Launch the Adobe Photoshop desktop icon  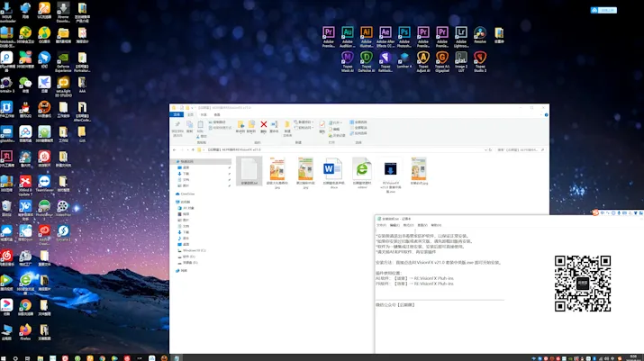click(x=404, y=33)
